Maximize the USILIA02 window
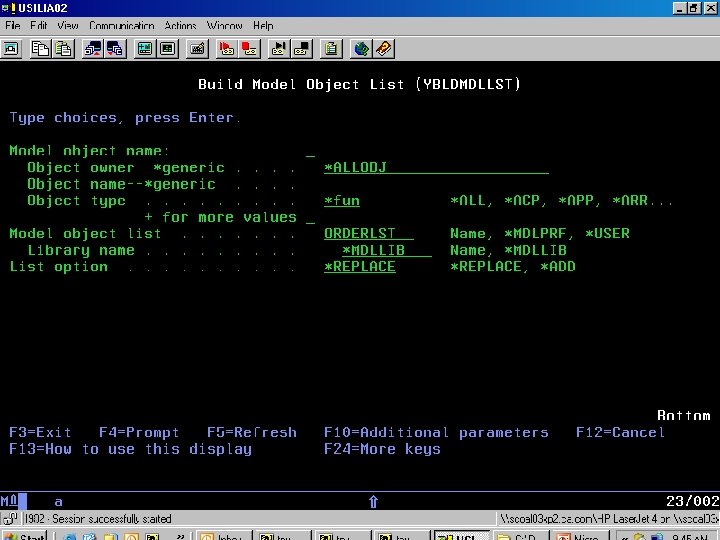The image size is (720, 540). pyautogui.click(x=695, y=8)
